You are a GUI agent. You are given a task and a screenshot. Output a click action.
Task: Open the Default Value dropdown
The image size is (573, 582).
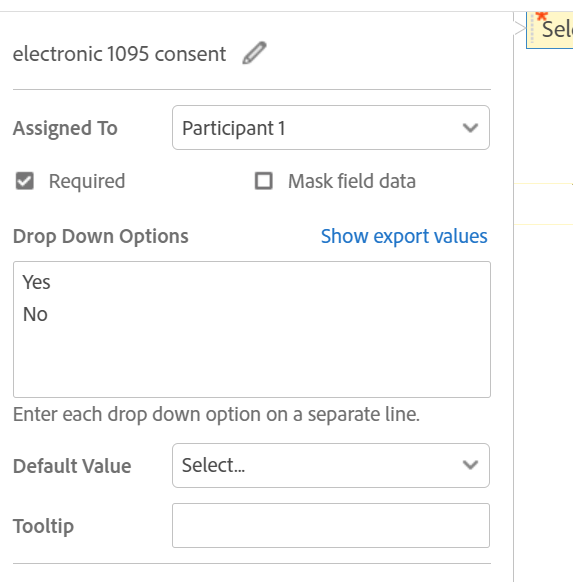tap(331, 465)
